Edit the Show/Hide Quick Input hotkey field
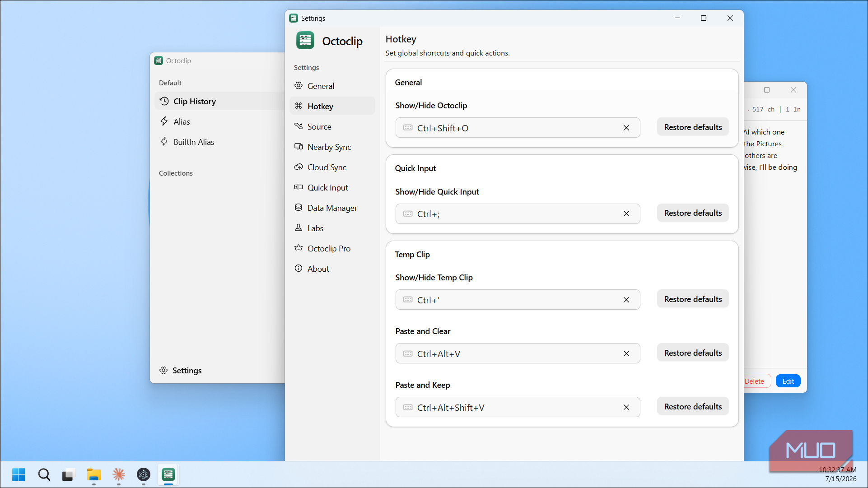Screen dimensions: 868x488 pos(518,214)
